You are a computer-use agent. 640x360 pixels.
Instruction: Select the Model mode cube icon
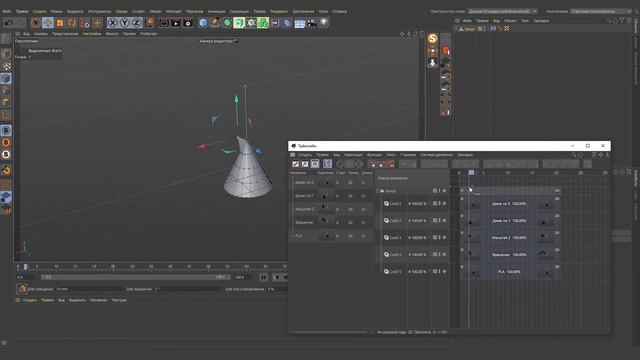(6, 54)
